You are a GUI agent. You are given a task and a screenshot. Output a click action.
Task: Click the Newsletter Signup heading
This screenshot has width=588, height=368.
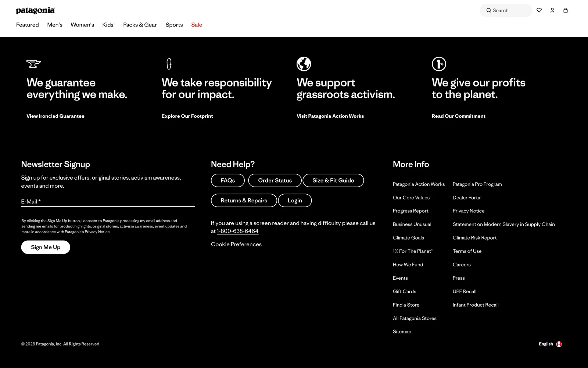pos(55,164)
